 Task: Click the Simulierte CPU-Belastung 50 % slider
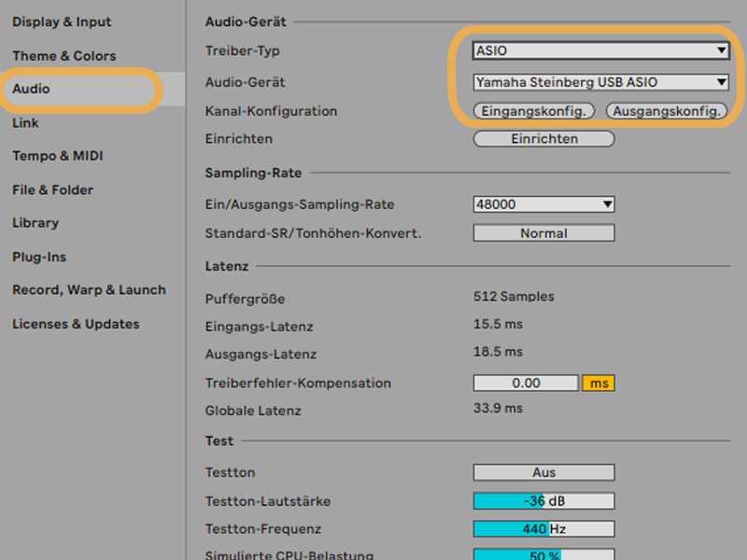[x=543, y=554]
